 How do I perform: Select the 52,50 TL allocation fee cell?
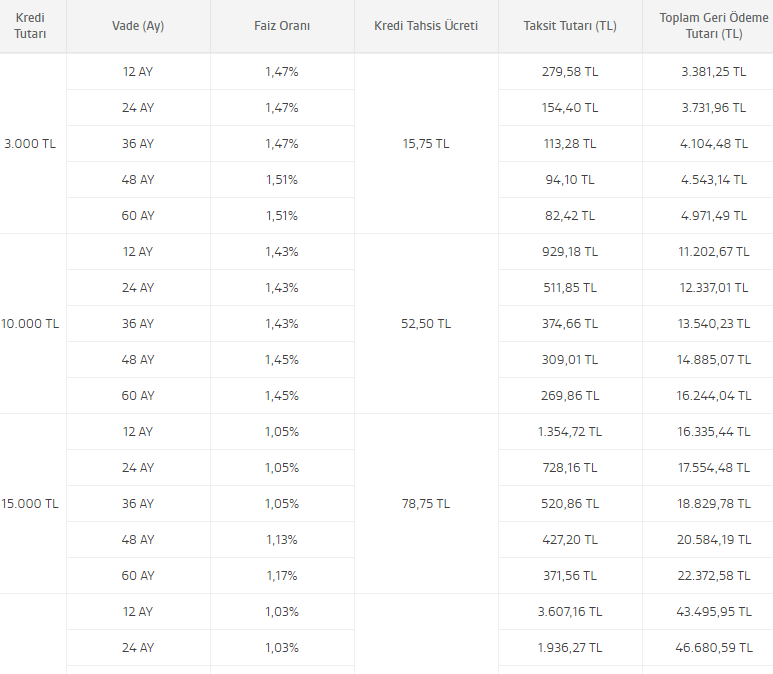(426, 324)
